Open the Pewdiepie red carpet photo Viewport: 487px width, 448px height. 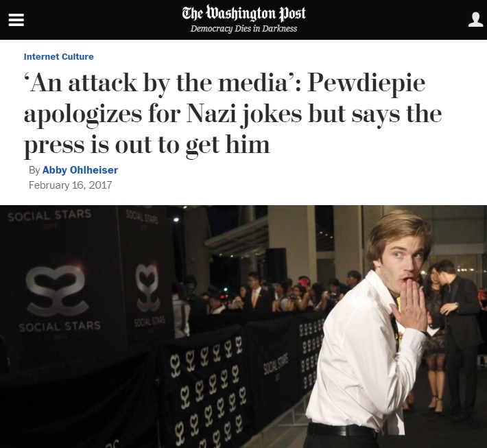pos(243,327)
